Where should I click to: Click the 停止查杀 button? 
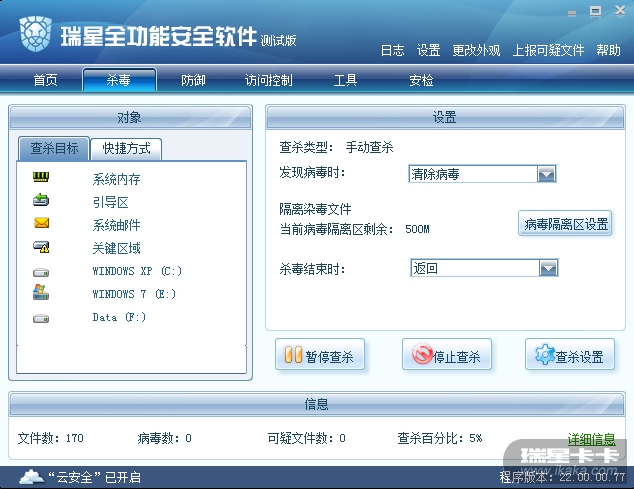tap(447, 354)
